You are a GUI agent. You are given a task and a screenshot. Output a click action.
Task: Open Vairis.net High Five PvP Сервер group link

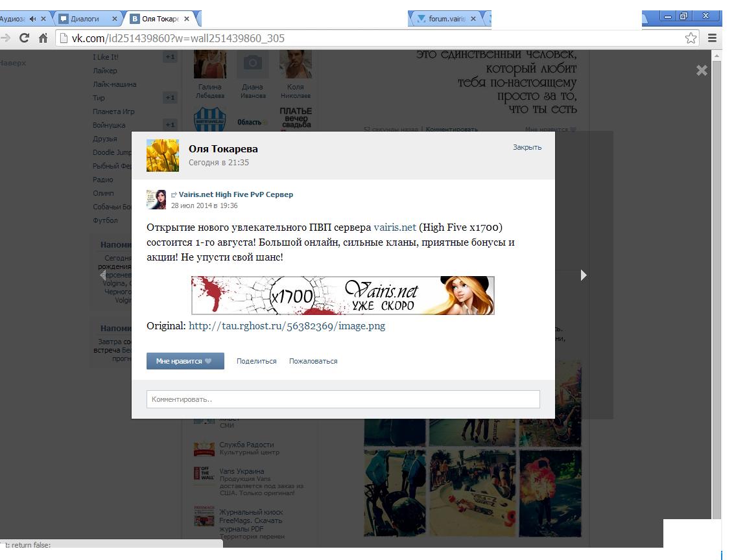(236, 194)
